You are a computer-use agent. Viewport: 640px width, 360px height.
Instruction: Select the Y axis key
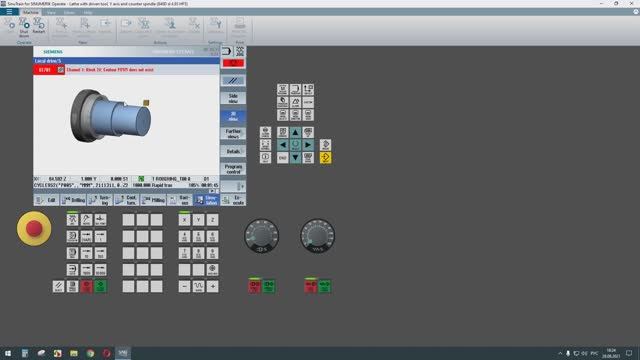tap(198, 220)
